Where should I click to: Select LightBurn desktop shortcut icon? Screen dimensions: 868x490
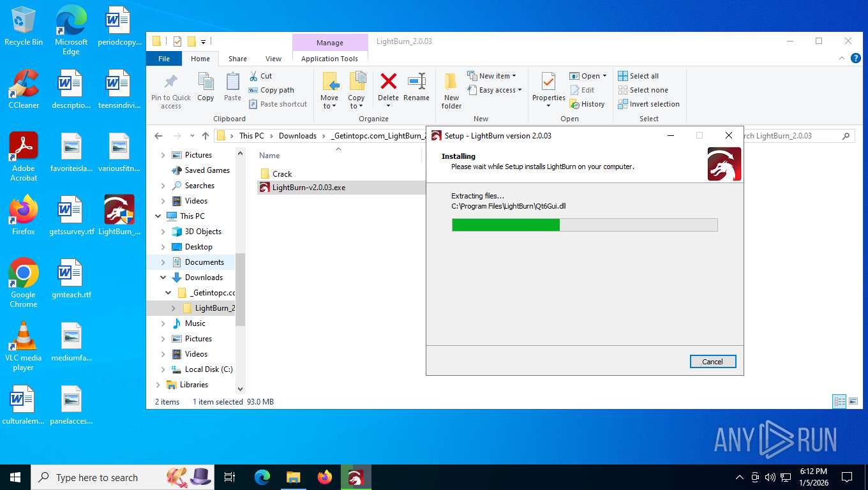click(x=119, y=215)
